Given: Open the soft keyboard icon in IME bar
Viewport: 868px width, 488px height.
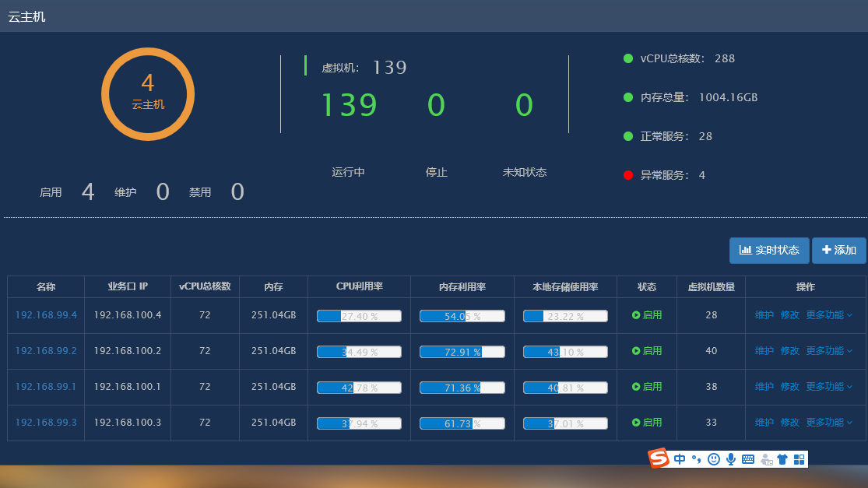Looking at the screenshot, I should (748, 459).
